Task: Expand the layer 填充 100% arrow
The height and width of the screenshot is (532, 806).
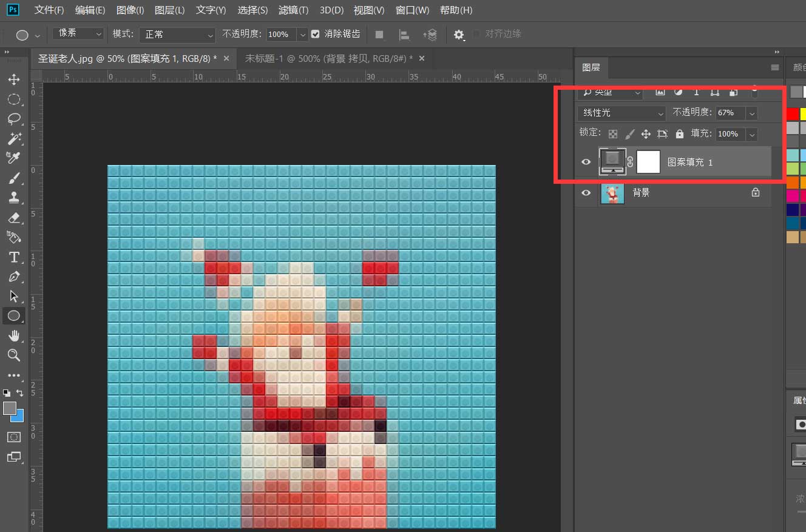Action: point(752,134)
